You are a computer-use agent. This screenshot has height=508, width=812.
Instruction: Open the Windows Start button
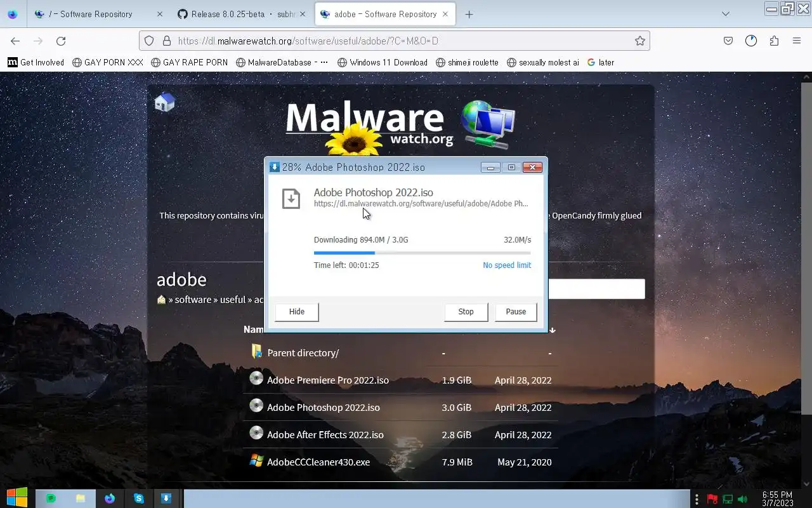click(16, 498)
